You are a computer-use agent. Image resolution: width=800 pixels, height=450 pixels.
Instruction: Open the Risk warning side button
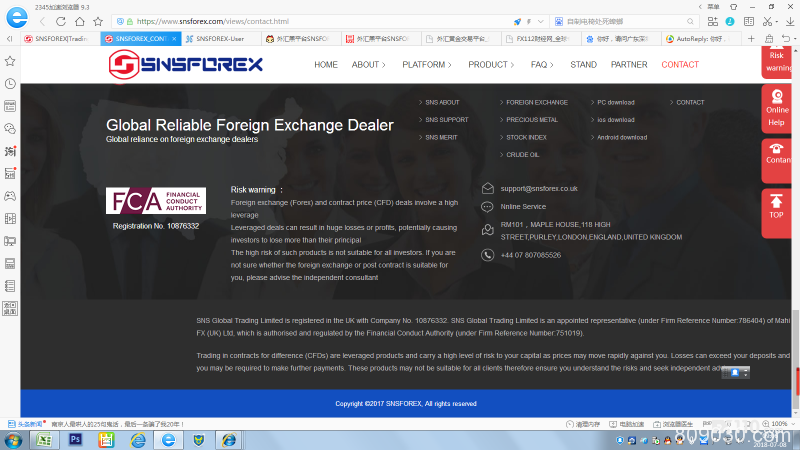pyautogui.click(x=777, y=61)
